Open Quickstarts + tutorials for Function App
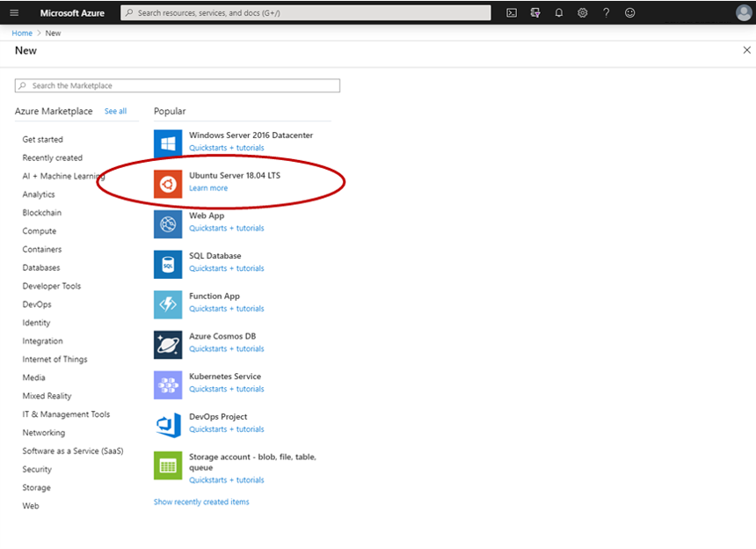The height and width of the screenshot is (549, 756). pos(227,309)
